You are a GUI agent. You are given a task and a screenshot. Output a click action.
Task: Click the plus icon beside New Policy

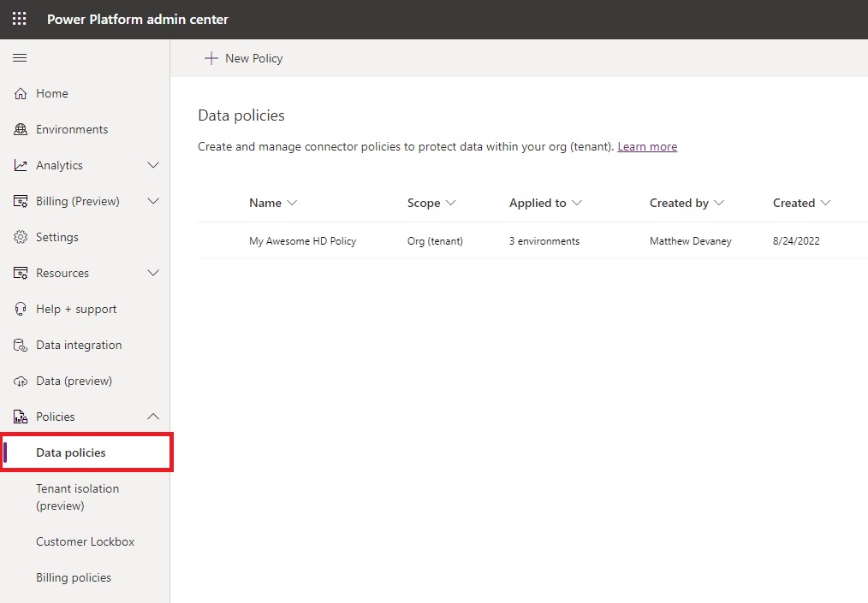pos(211,58)
